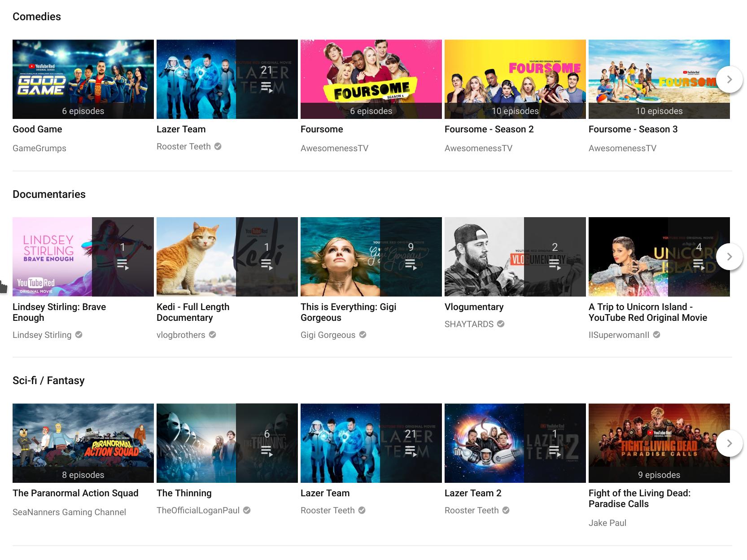Click the Sci-fi / Fantasy section heading
The image size is (747, 560).
tap(48, 381)
